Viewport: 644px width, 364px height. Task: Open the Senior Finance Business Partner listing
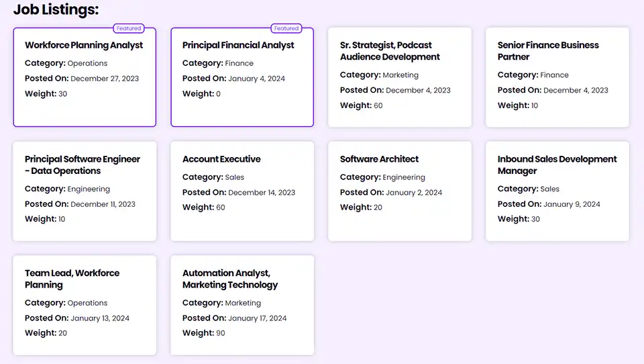click(557, 77)
